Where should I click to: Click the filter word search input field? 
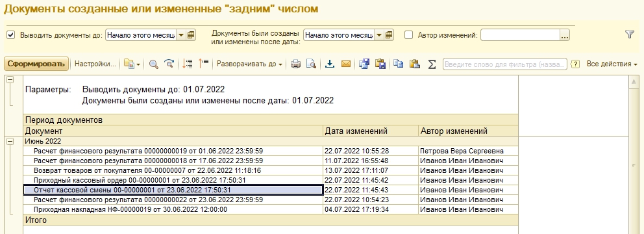click(x=505, y=64)
